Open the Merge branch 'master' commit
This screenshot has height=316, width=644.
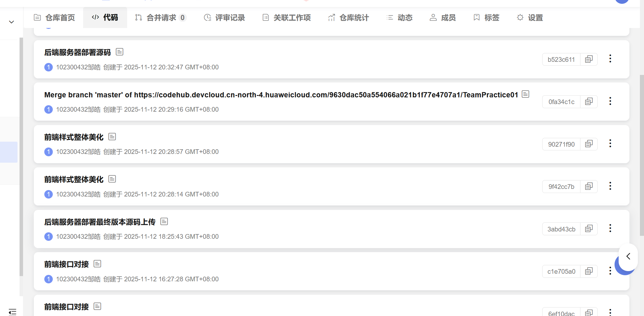pos(281,95)
